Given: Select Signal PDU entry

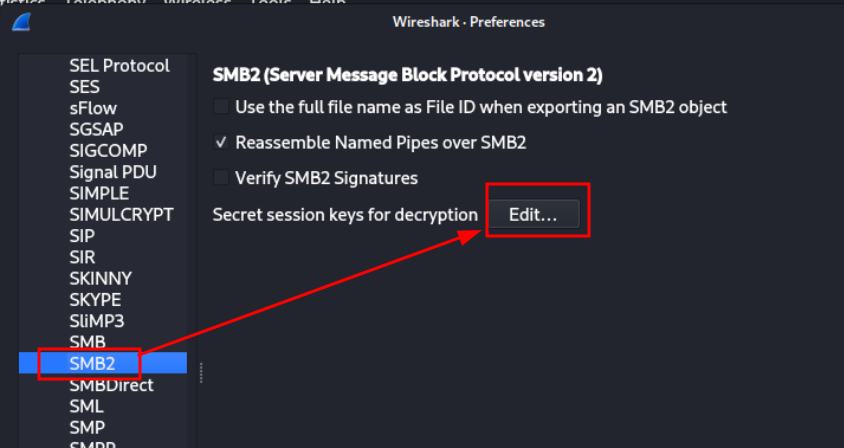Looking at the screenshot, I should (103, 172).
